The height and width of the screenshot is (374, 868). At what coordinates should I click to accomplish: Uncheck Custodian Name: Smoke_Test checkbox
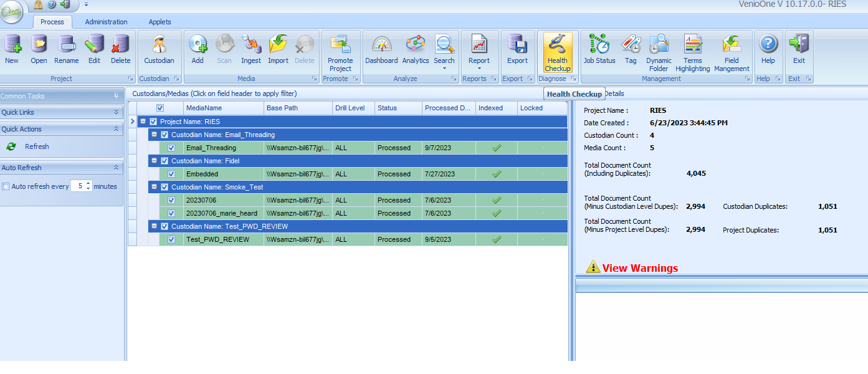(x=165, y=187)
